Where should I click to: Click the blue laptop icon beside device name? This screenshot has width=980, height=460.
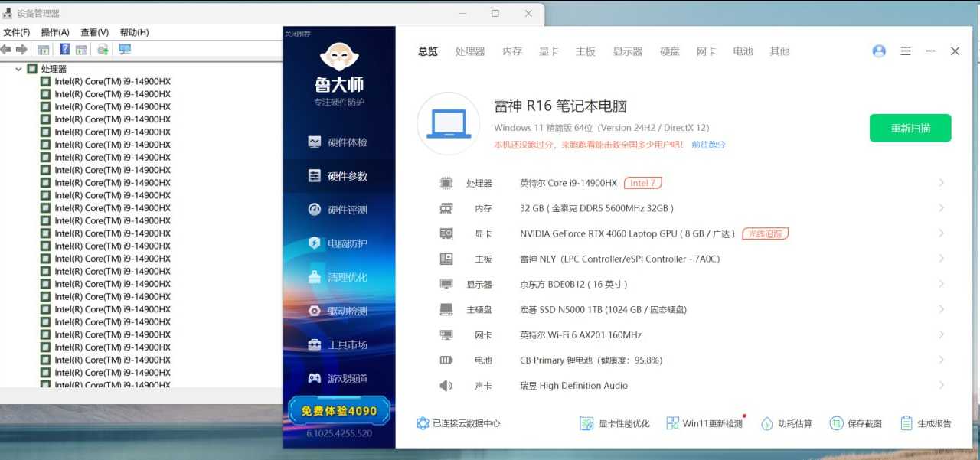point(448,124)
